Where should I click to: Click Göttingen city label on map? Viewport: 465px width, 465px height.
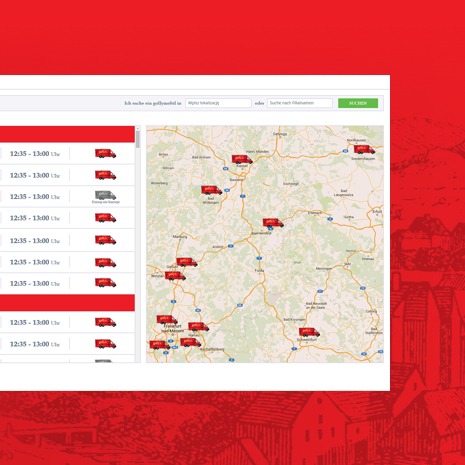point(280,134)
